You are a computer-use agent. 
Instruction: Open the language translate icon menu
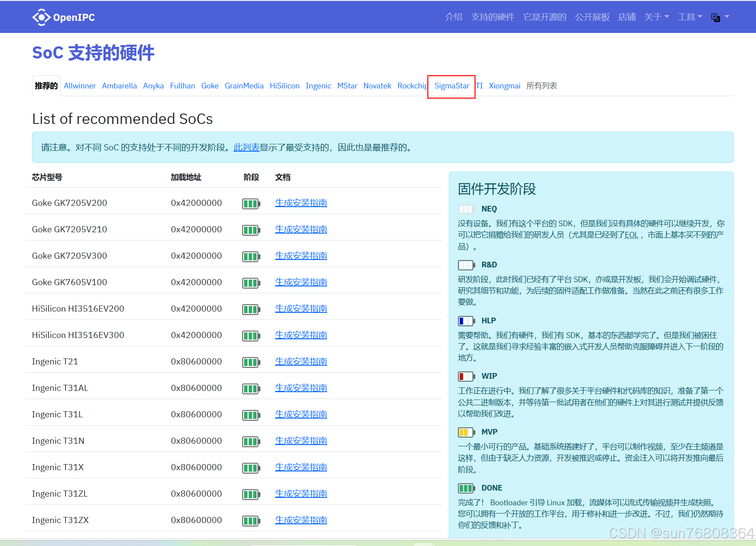720,17
